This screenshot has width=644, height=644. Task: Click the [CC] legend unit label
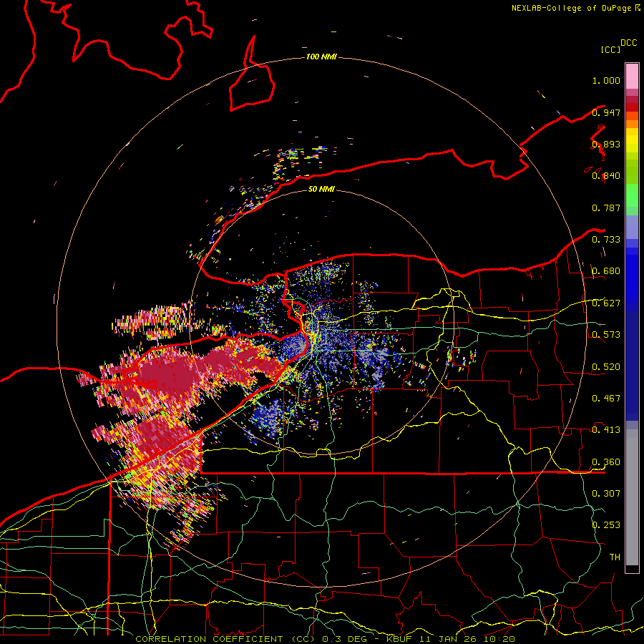pos(610,49)
